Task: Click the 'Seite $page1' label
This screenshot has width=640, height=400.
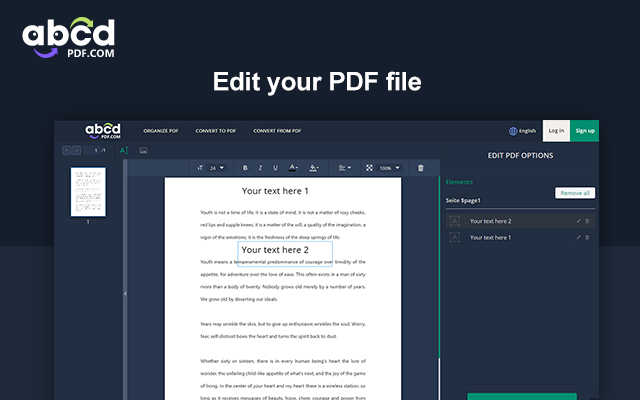Action: click(x=463, y=200)
